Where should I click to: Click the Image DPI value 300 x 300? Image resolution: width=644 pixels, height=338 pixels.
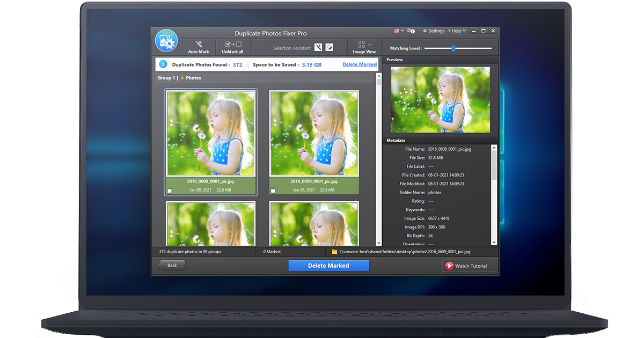pos(437,227)
